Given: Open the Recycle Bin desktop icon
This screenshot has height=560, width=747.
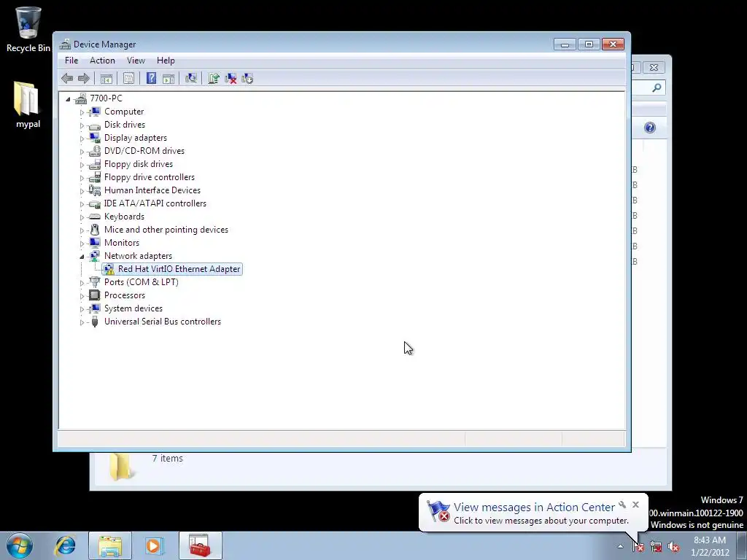Looking at the screenshot, I should [28, 29].
